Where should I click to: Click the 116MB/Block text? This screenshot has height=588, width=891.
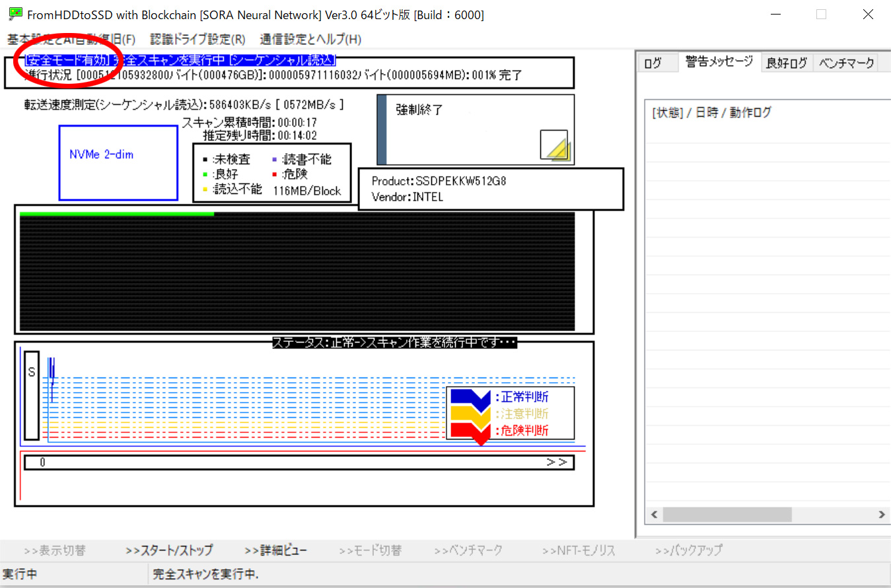pos(307,191)
